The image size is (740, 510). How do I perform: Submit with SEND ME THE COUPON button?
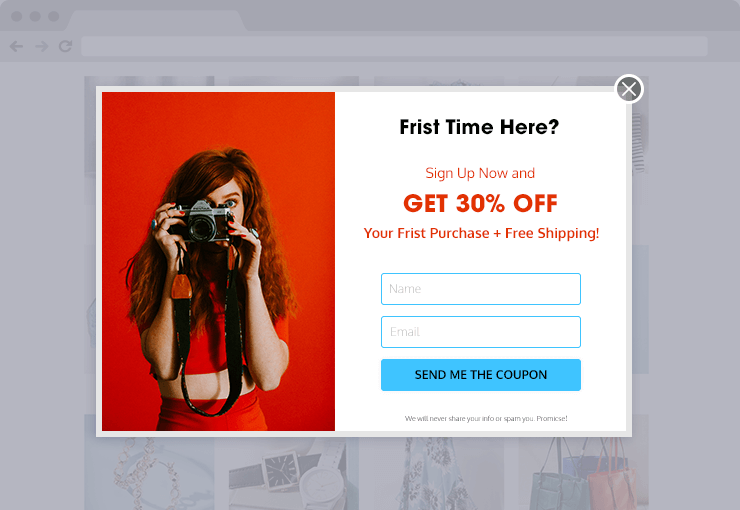tap(480, 375)
